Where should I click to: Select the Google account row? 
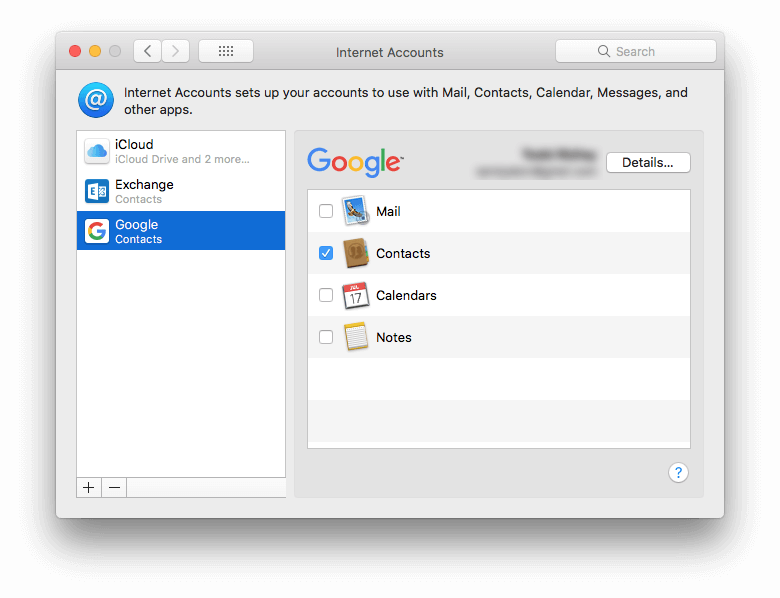click(181, 231)
